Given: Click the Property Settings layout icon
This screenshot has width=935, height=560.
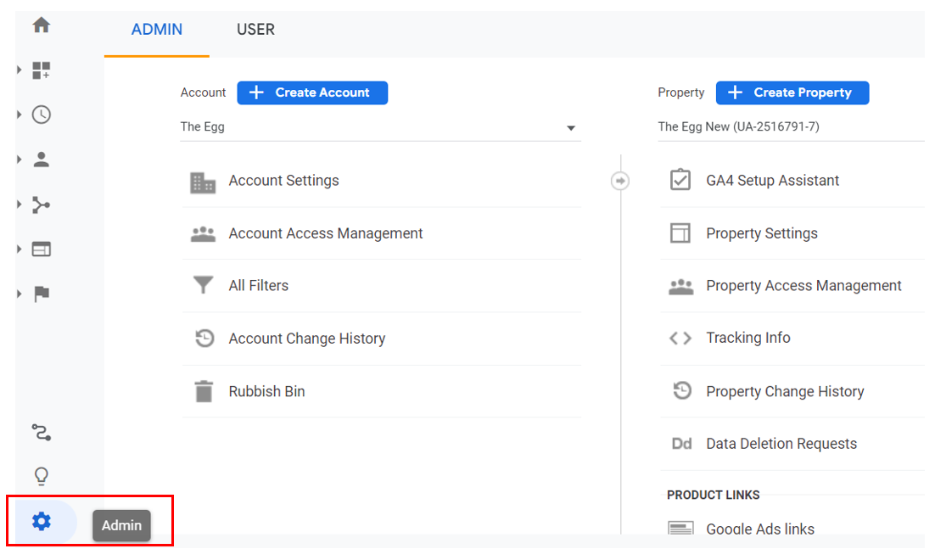Looking at the screenshot, I should click(680, 233).
